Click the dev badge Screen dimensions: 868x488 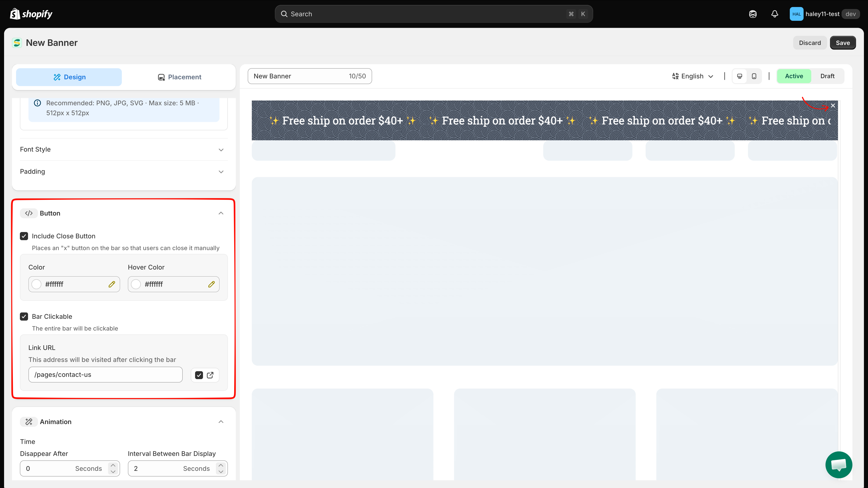(x=850, y=14)
